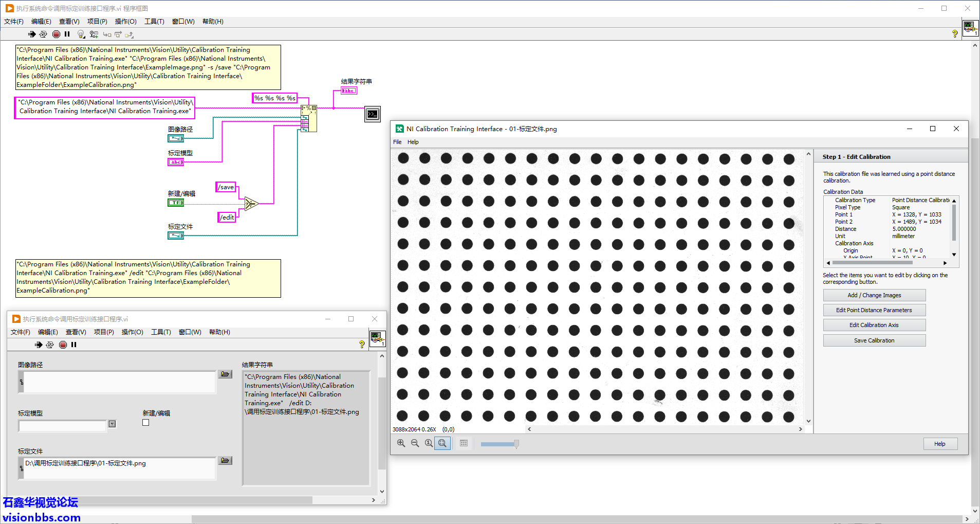Viewport: 980px width, 524px height.
Task: Click the 标定文件 path input field
Action: 118,467
